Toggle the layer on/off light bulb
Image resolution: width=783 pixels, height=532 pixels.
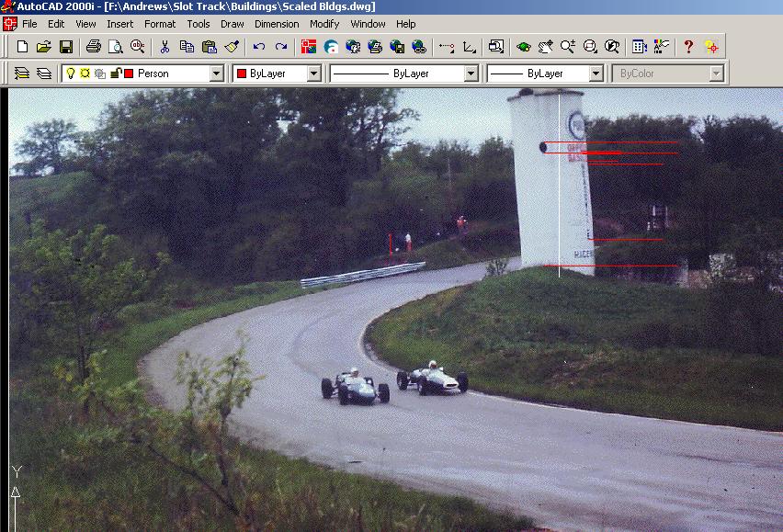pos(70,74)
